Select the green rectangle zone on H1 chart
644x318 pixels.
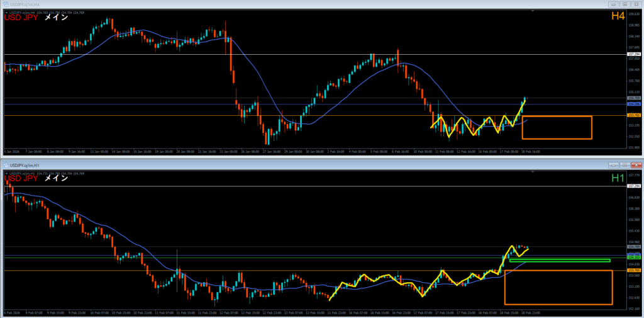click(x=559, y=260)
